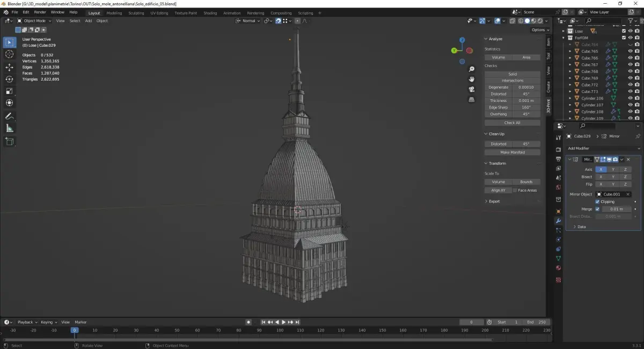Expand the Cube.766 tree row
The height and width of the screenshot is (349, 644).
[x=570, y=58]
